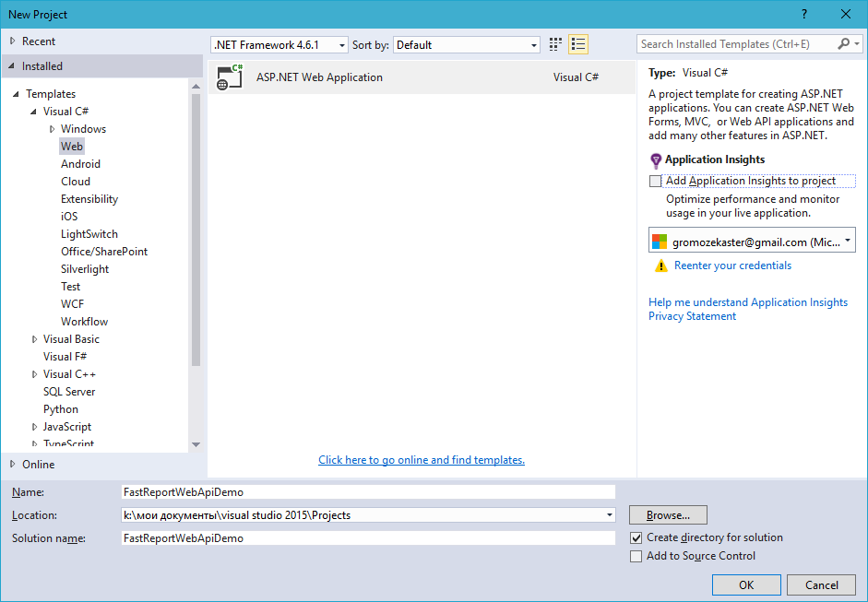Click the Microsoft account logo icon
Screen dimensions: 868x602
tap(660, 242)
